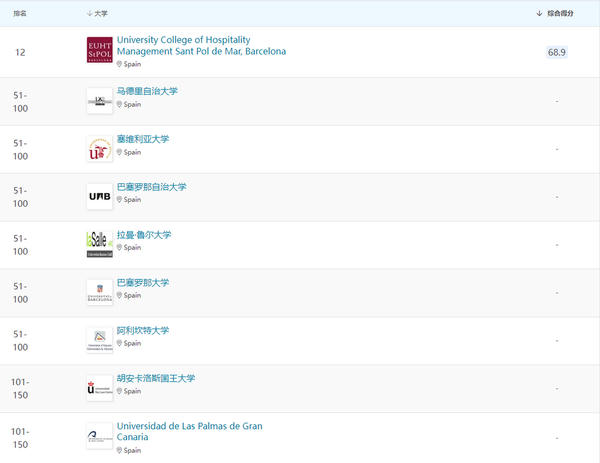Open 胡安卡洛斯国王大学 link
The height and width of the screenshot is (463, 600).
click(156, 378)
